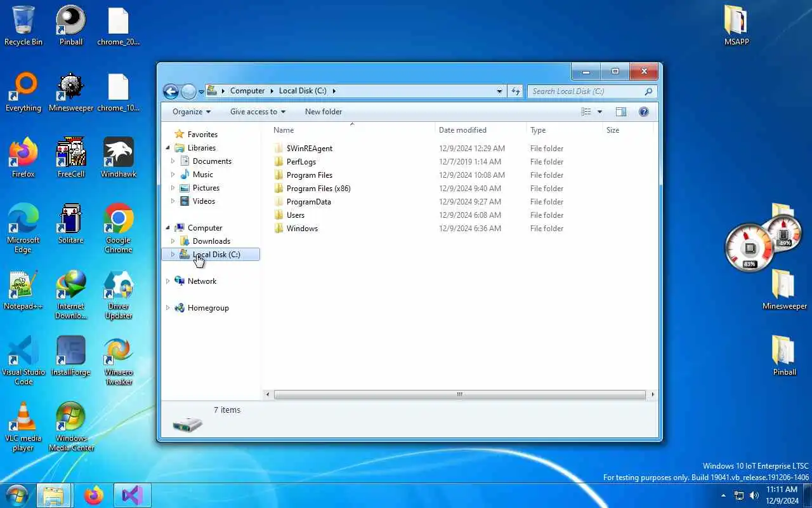Select the chrome_20 file on desktop

119,26
